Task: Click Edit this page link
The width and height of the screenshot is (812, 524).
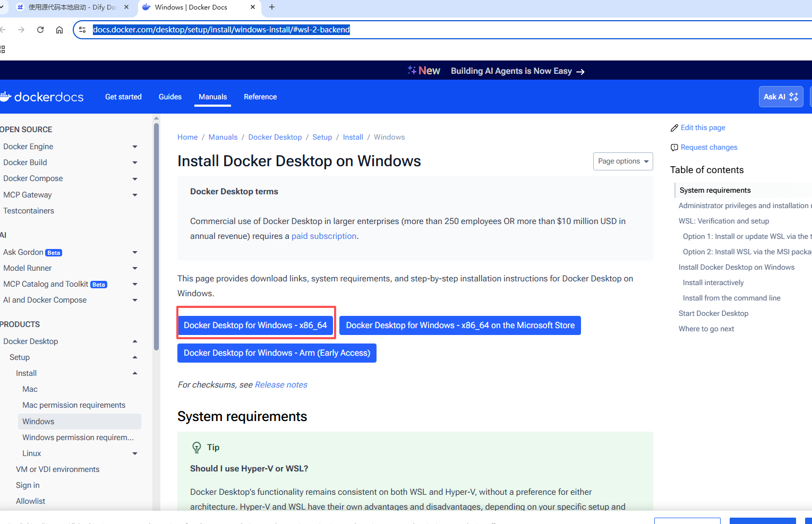Action: click(703, 128)
